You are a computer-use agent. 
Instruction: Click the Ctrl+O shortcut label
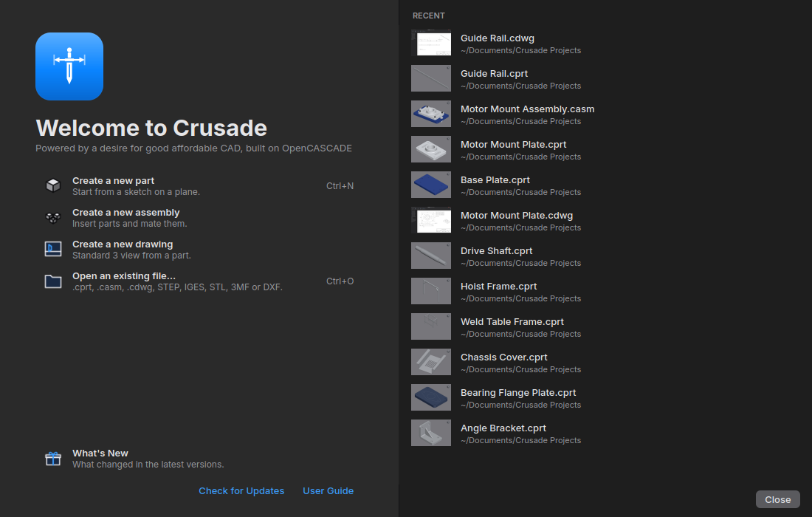(x=340, y=281)
